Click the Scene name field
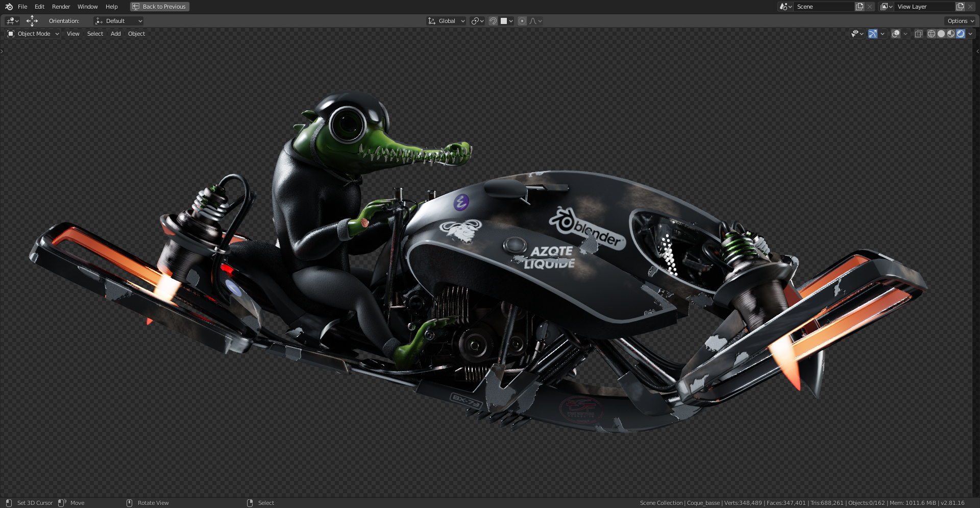This screenshot has height=508, width=980. (824, 7)
